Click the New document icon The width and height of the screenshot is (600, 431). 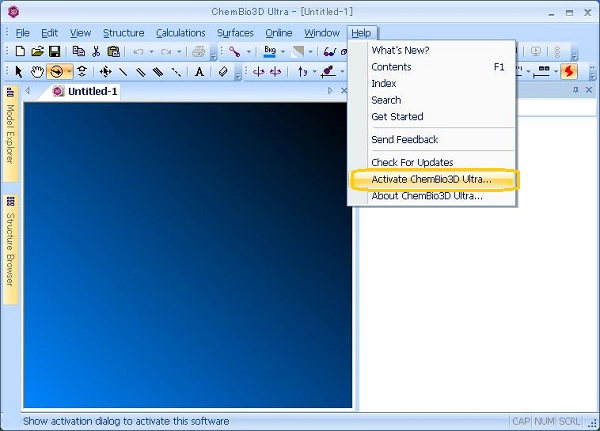[19, 51]
